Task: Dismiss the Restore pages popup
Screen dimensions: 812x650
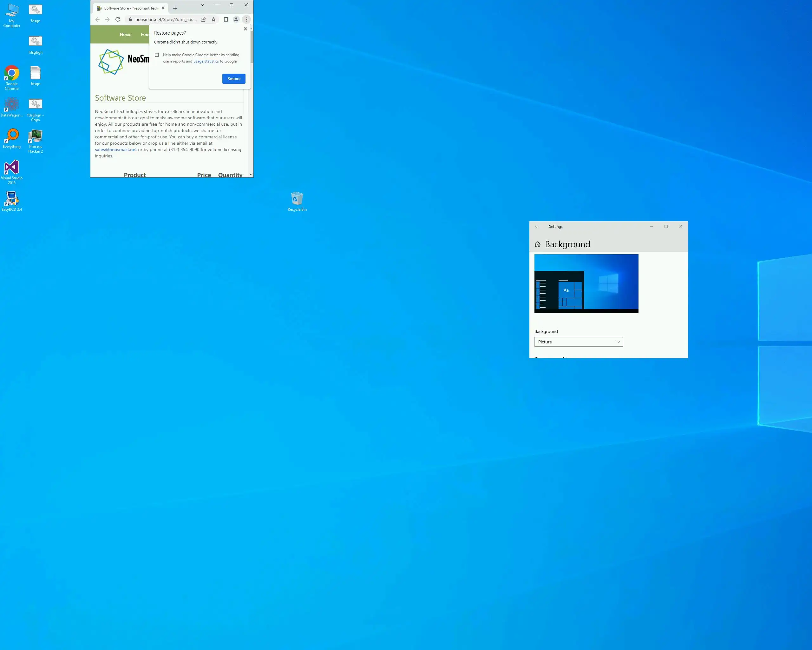Action: click(x=246, y=29)
